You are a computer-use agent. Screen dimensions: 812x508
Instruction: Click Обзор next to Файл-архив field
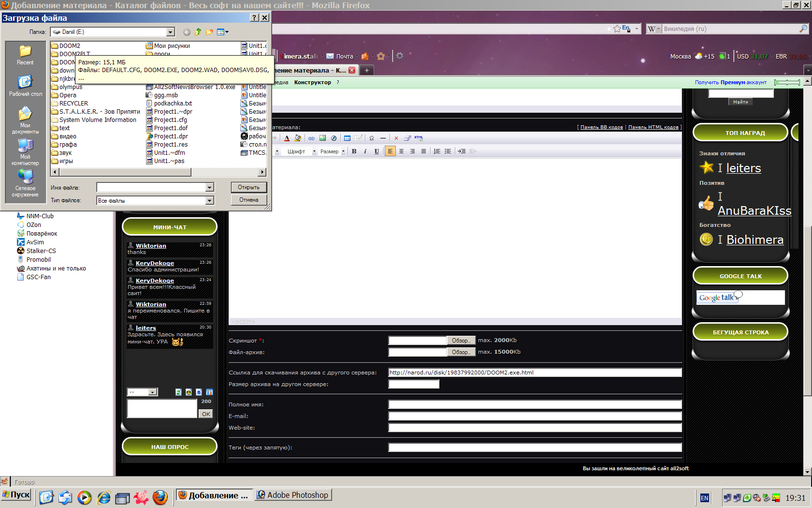click(x=461, y=352)
